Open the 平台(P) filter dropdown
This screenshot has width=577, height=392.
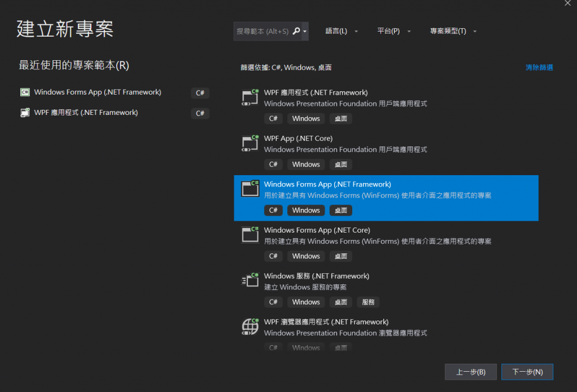click(x=394, y=31)
